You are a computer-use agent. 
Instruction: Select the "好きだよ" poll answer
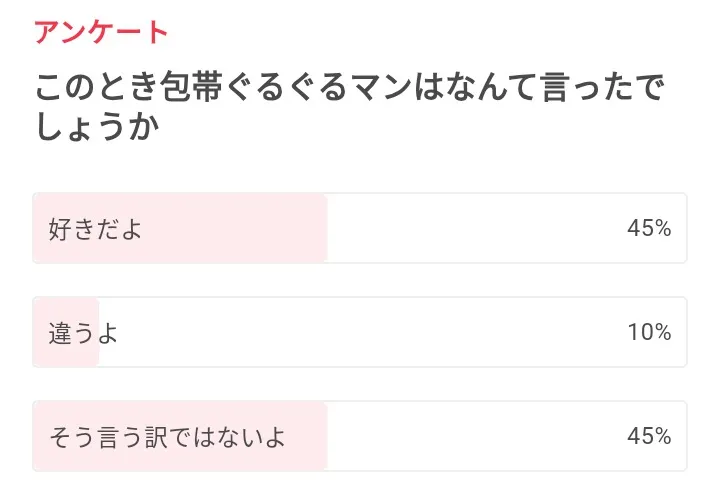(96, 229)
